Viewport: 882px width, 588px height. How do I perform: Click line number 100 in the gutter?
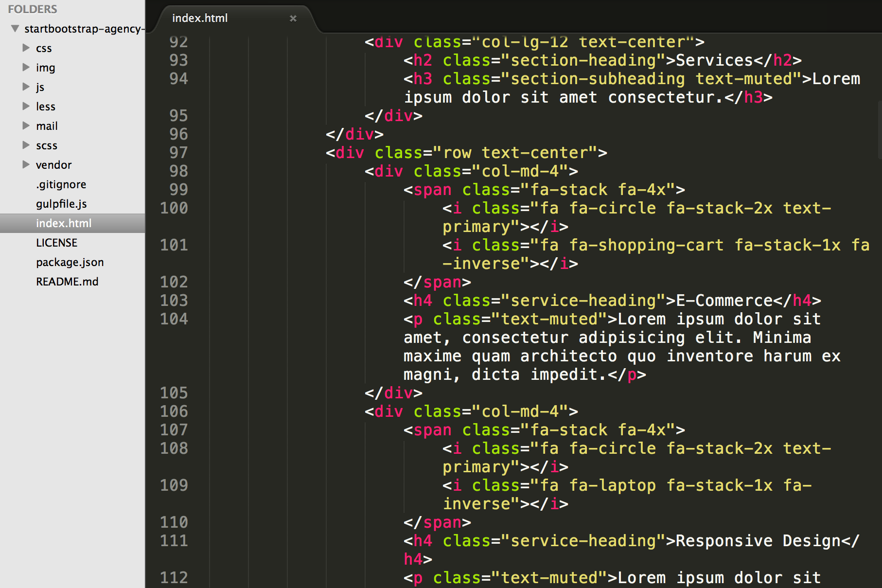pyautogui.click(x=174, y=208)
